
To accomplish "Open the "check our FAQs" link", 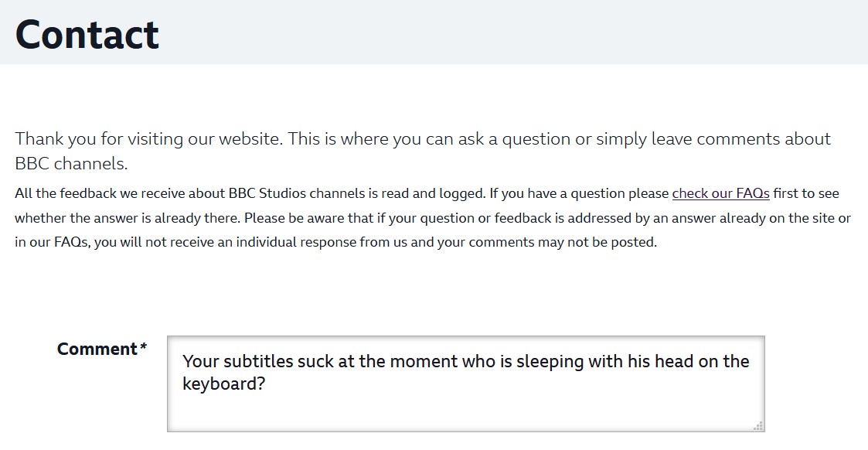I will (x=720, y=193).
